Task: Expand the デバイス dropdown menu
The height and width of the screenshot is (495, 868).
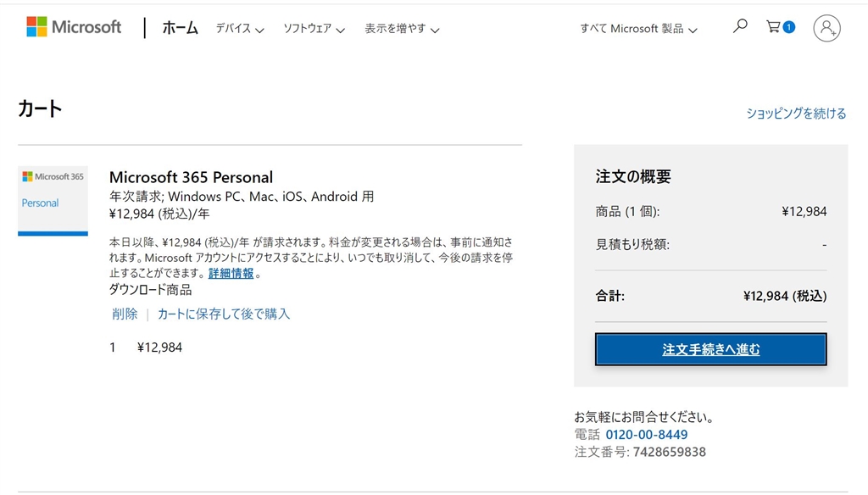Action: pos(240,29)
